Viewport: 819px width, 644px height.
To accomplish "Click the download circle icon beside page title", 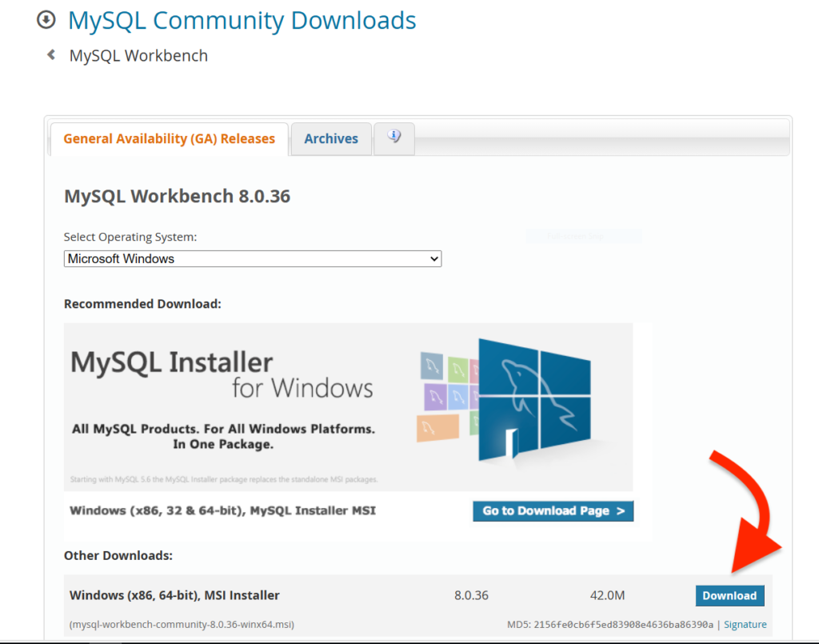I will click(x=46, y=20).
